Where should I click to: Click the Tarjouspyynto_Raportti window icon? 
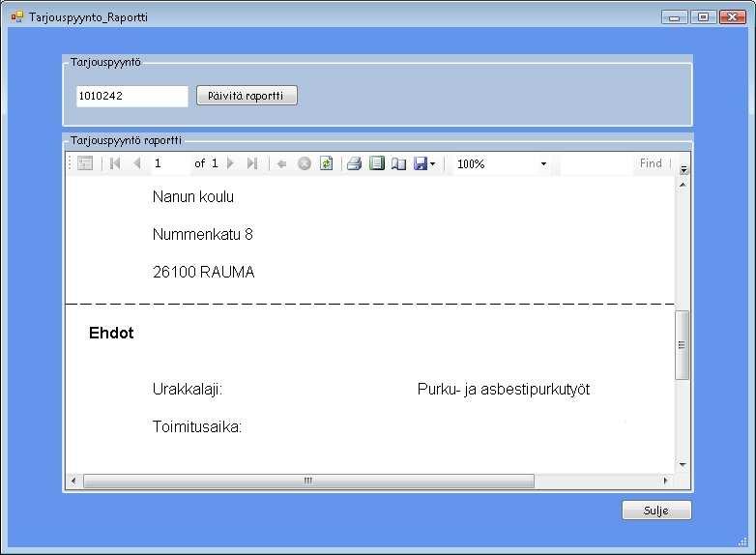[x=16, y=16]
